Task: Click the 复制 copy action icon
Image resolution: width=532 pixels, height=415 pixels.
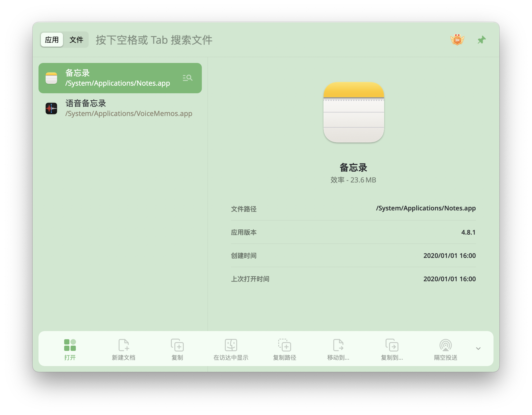Action: pyautogui.click(x=177, y=345)
